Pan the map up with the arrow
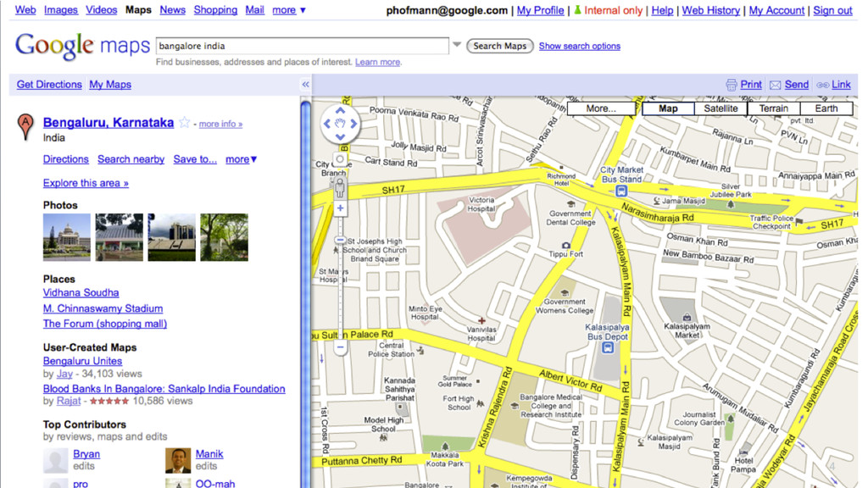Image resolution: width=868 pixels, height=488 pixels. [x=340, y=111]
